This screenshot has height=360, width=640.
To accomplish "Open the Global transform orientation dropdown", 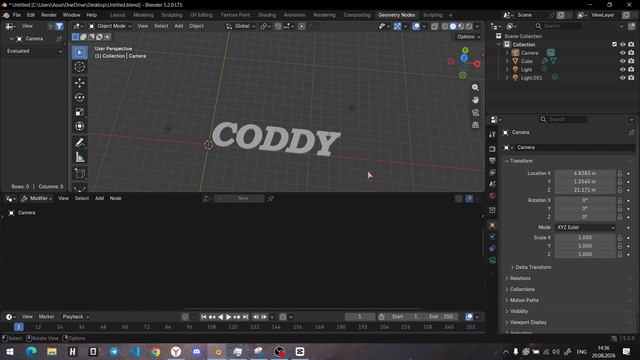I will click(x=241, y=26).
